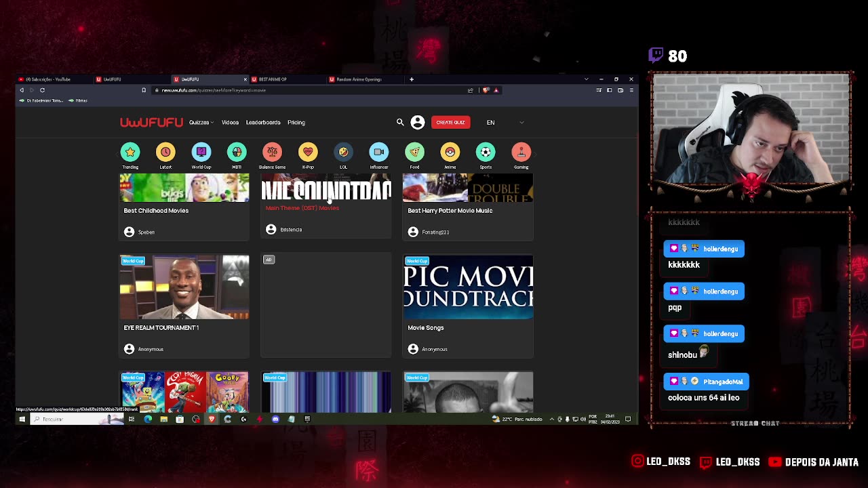
Task: Open the Pricing page
Action: point(296,123)
